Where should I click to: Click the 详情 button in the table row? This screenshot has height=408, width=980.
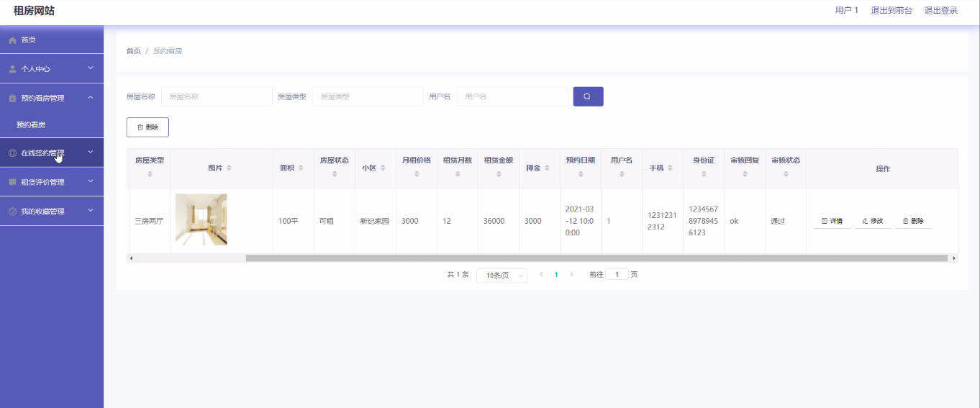coord(832,222)
